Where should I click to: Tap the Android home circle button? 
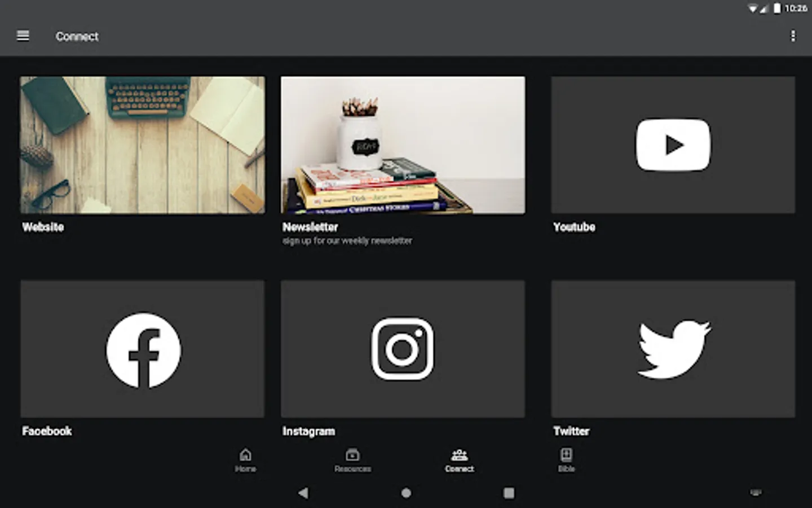pyautogui.click(x=406, y=493)
